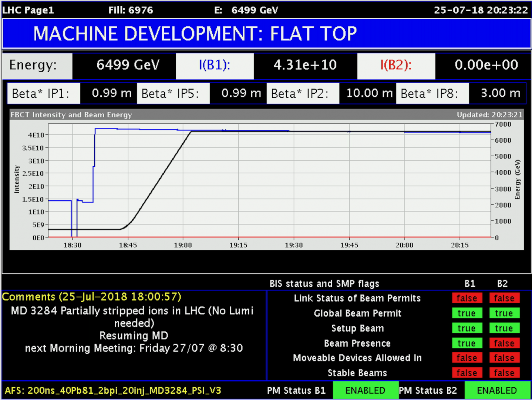Click B2 Beam Presence false indicator
This screenshot has height=400, width=532.
[504, 343]
